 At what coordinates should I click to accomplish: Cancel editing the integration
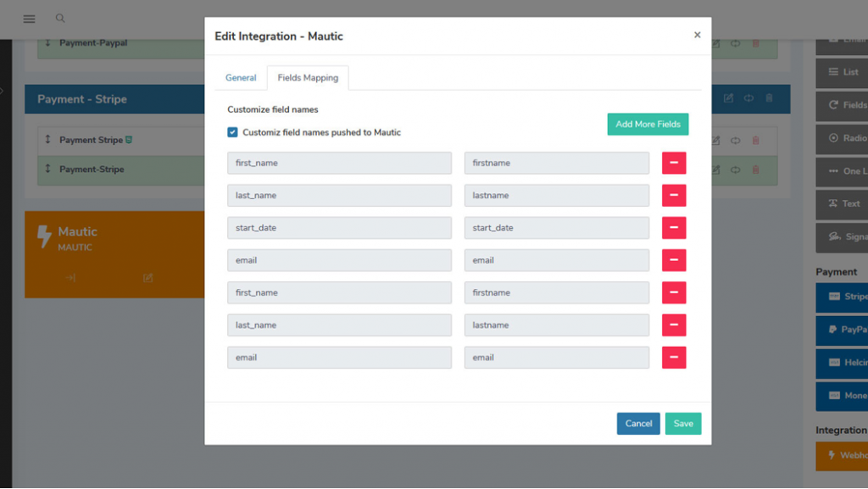[x=638, y=424]
